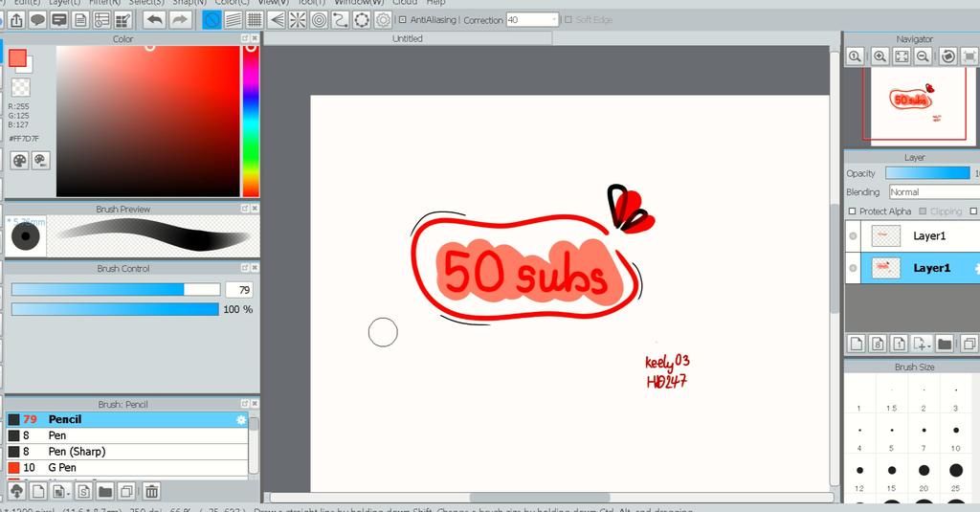Viewport: 980px width, 512px height.
Task: Open the Correction value dropdown
Action: pos(554,20)
